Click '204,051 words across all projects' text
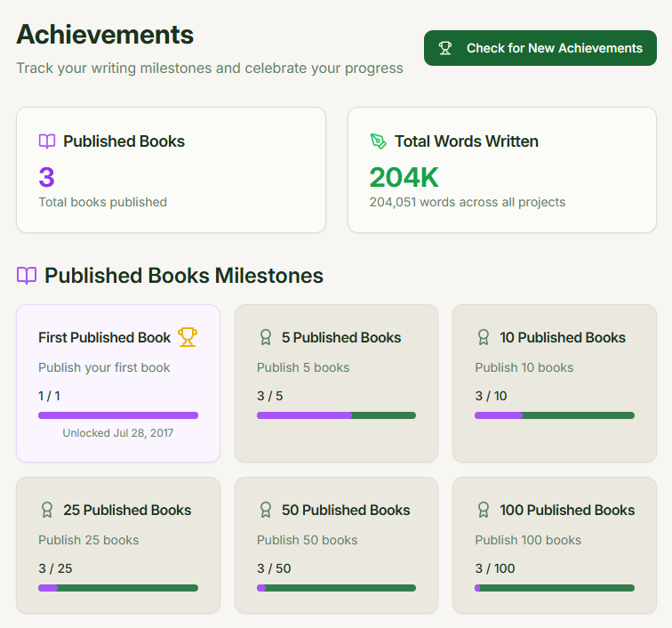 (468, 202)
